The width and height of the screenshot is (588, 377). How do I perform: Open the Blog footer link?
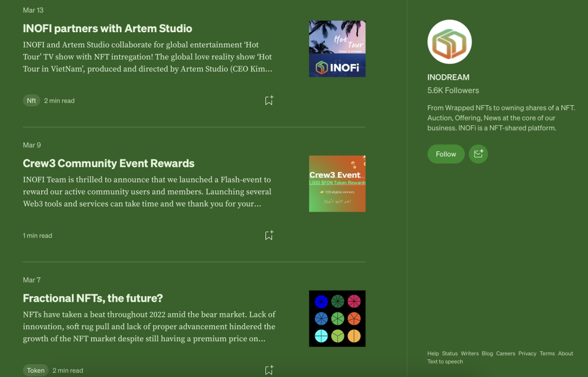(x=487, y=353)
